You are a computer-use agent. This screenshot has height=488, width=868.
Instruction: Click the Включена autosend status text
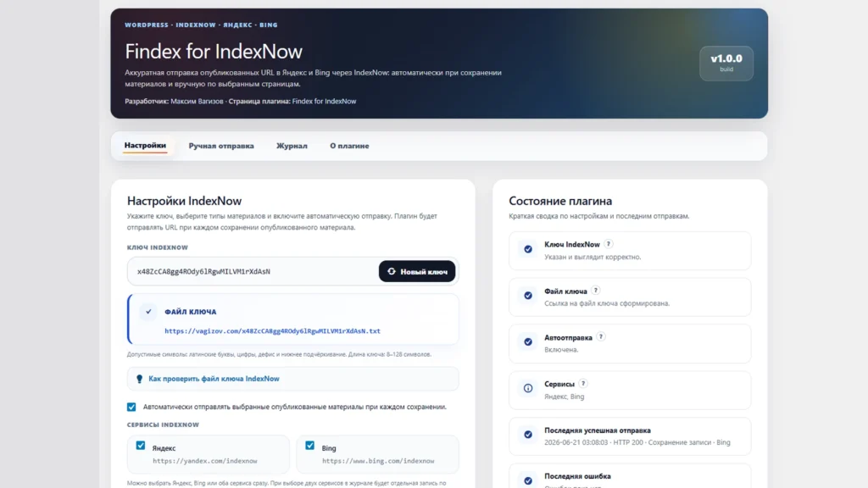point(561,350)
